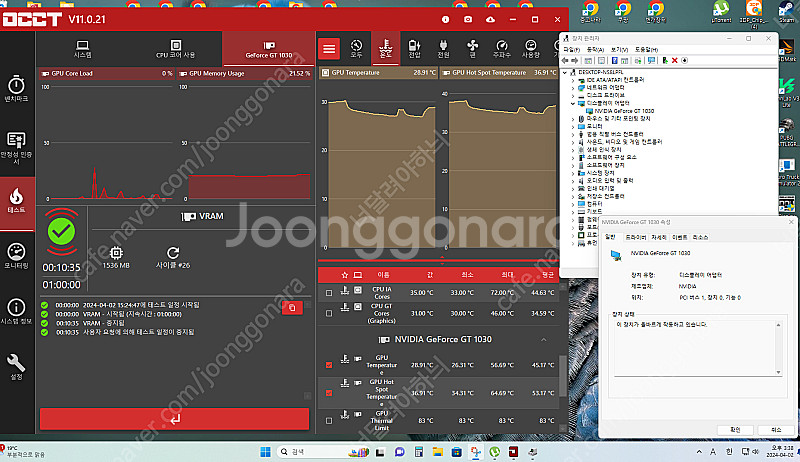Screen dimensions: 800x462
Task: Open the System Info section in sidebar
Action: coord(16,312)
